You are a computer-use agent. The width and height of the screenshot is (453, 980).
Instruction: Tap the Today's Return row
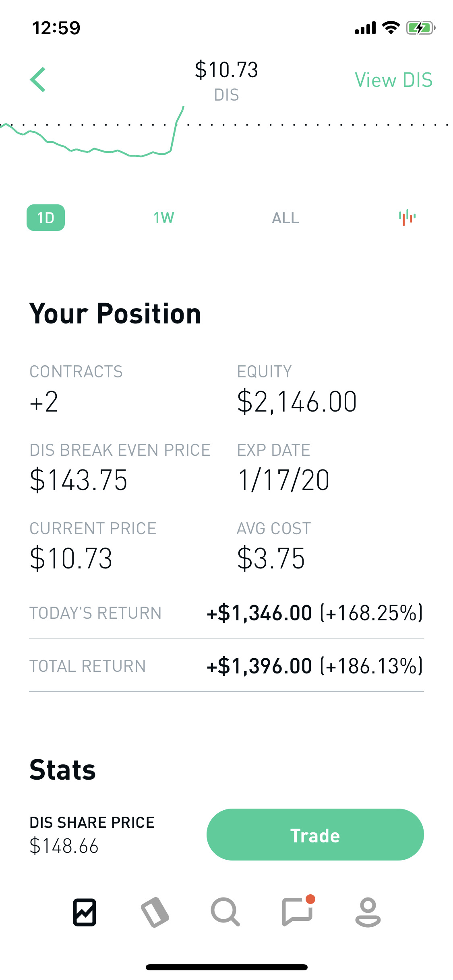pos(226,613)
